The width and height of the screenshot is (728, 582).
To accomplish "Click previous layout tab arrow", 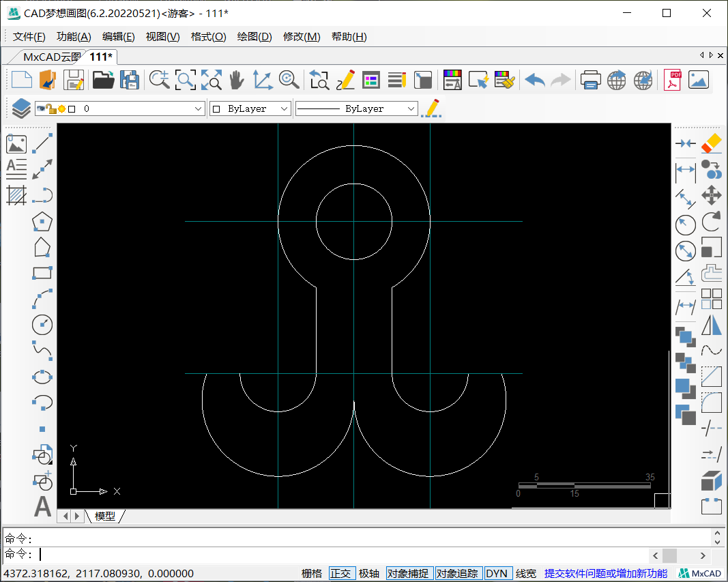I will pyautogui.click(x=66, y=516).
